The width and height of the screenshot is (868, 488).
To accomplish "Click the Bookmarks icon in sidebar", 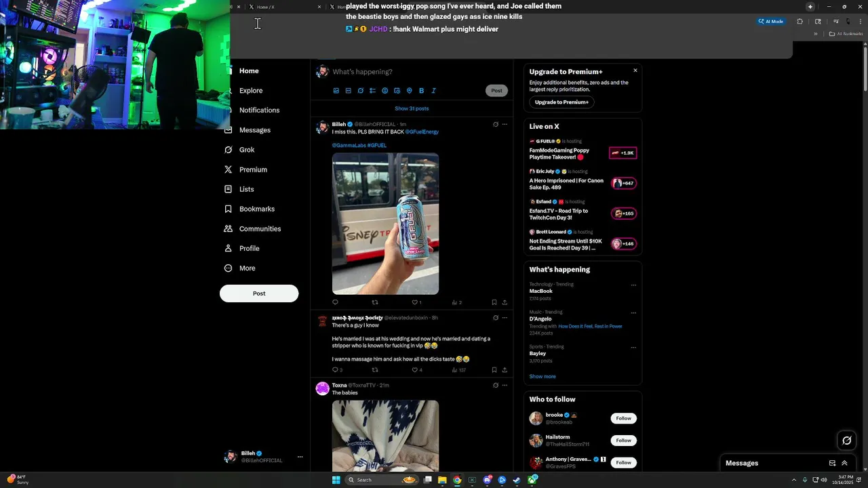I will click(229, 209).
